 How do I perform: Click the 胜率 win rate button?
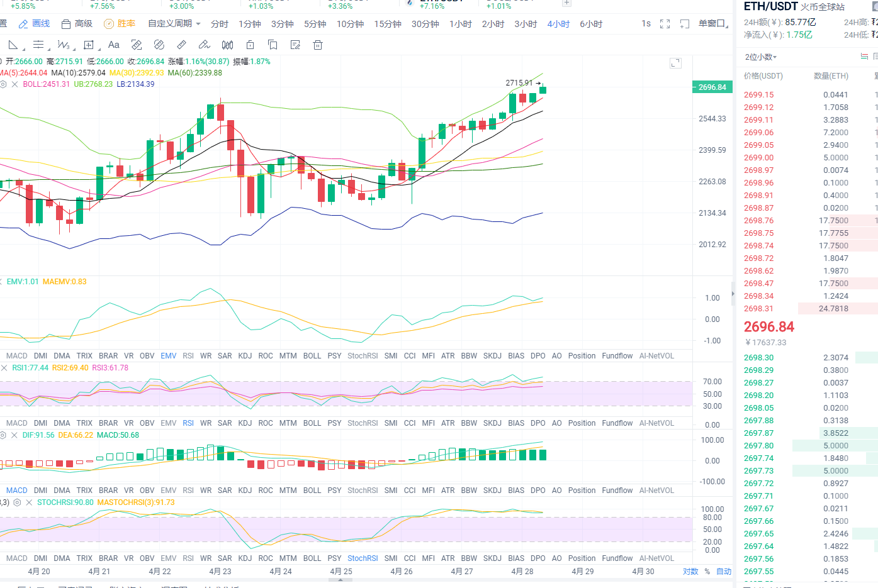click(120, 24)
